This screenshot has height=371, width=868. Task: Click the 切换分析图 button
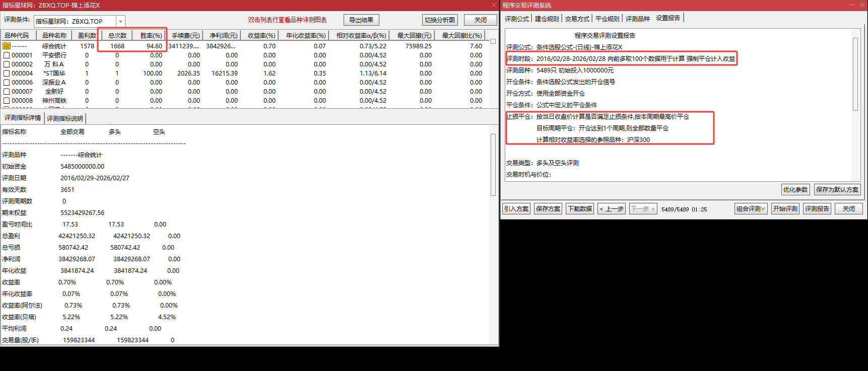tap(440, 20)
